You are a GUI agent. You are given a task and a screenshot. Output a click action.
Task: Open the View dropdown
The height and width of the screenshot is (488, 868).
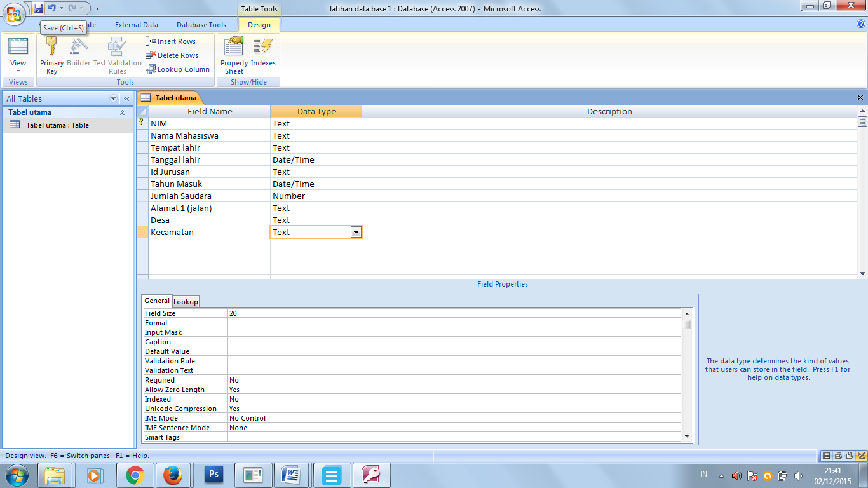pyautogui.click(x=18, y=71)
